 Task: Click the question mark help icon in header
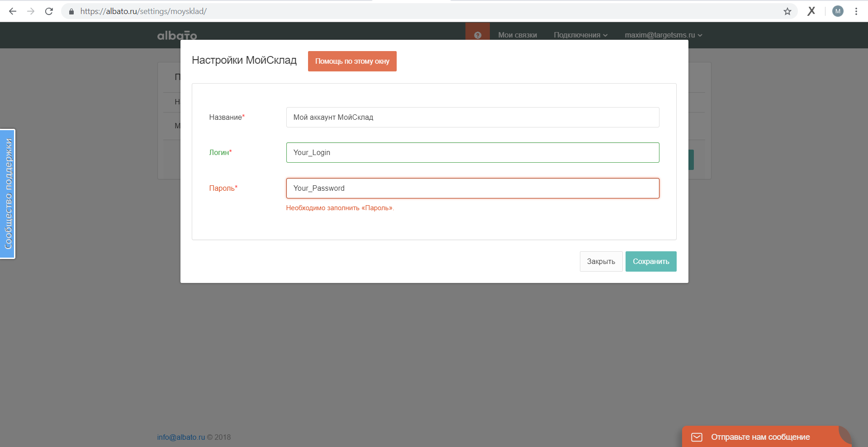coord(478,35)
